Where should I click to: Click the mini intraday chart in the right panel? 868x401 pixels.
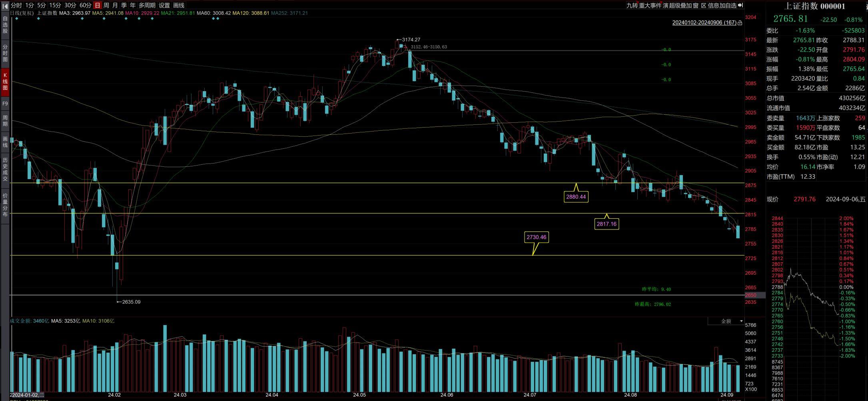tap(811, 287)
